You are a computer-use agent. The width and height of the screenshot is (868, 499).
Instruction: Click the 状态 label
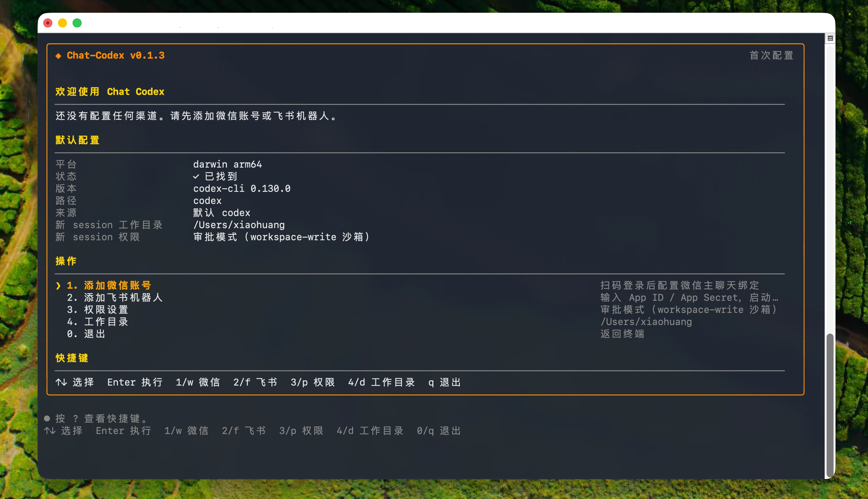[x=66, y=177]
